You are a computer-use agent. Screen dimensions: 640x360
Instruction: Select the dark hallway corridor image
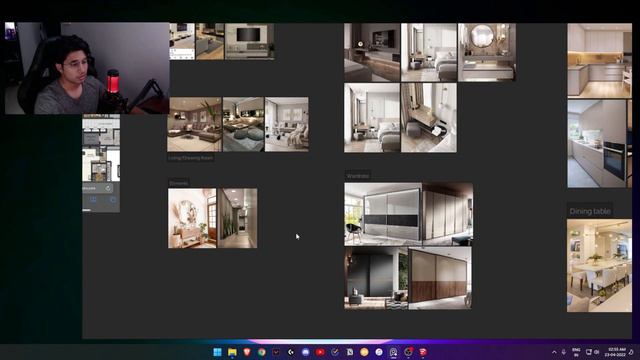237,218
